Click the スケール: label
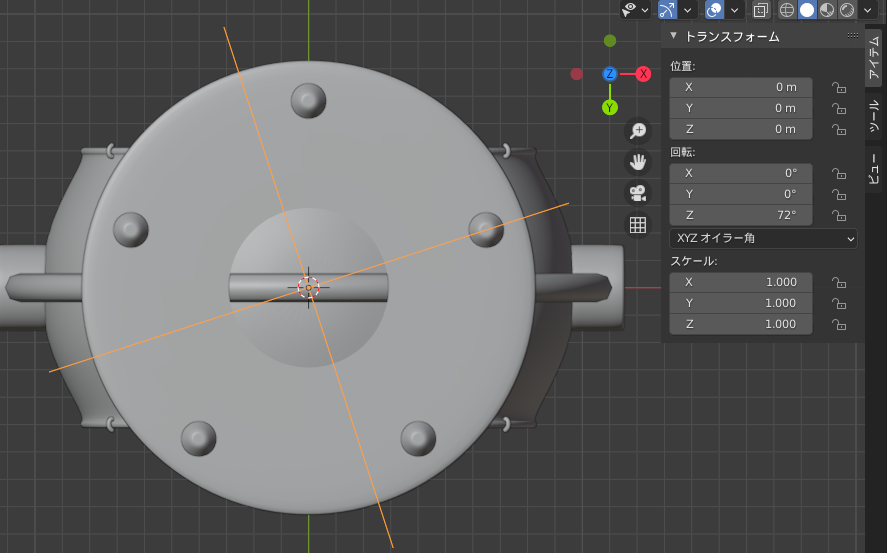887x553 pixels. click(694, 261)
